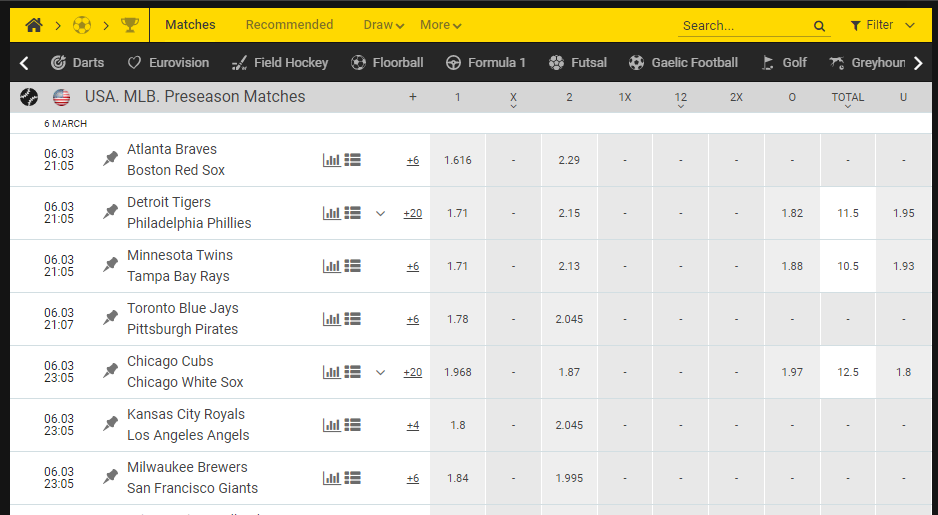Go to the home page icon

[x=34, y=25]
